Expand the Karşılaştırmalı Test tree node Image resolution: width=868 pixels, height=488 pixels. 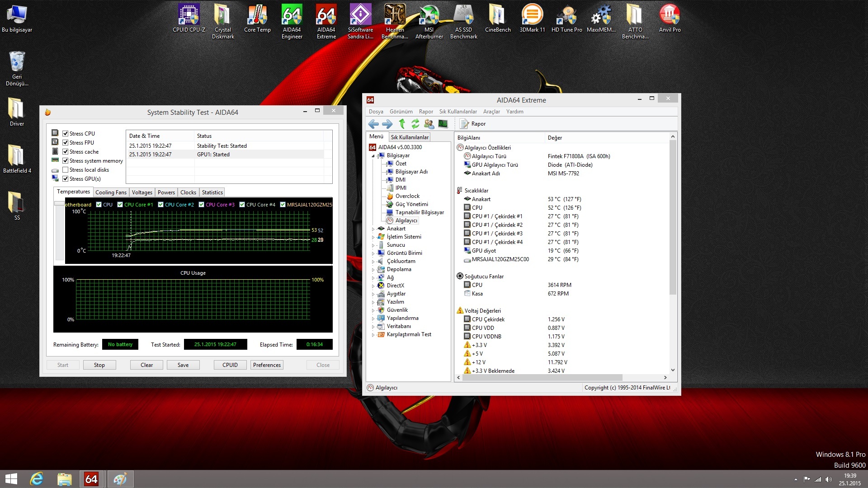click(x=373, y=335)
